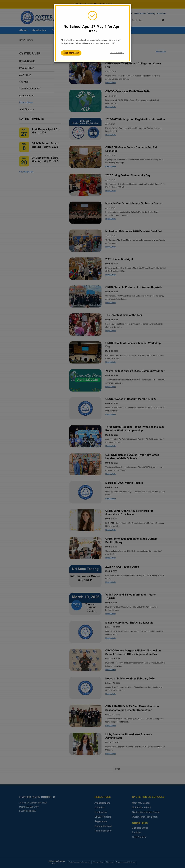The height and width of the screenshot is (868, 185).
Task: Open Music in Our Schools Orchestra Concert headline
Action: click(134, 203)
